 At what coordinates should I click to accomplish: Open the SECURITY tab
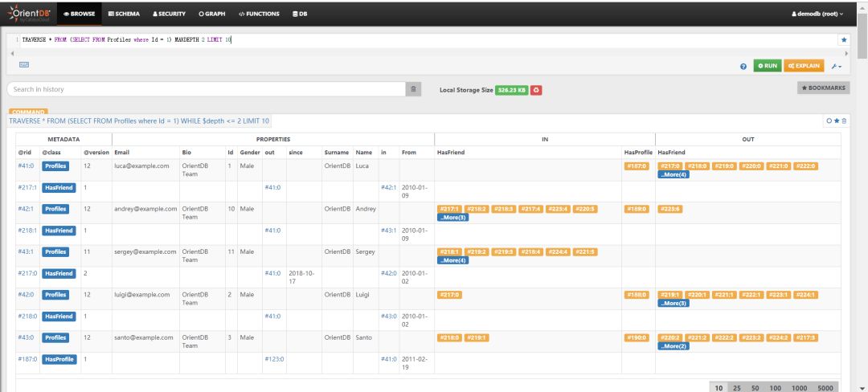click(x=169, y=14)
